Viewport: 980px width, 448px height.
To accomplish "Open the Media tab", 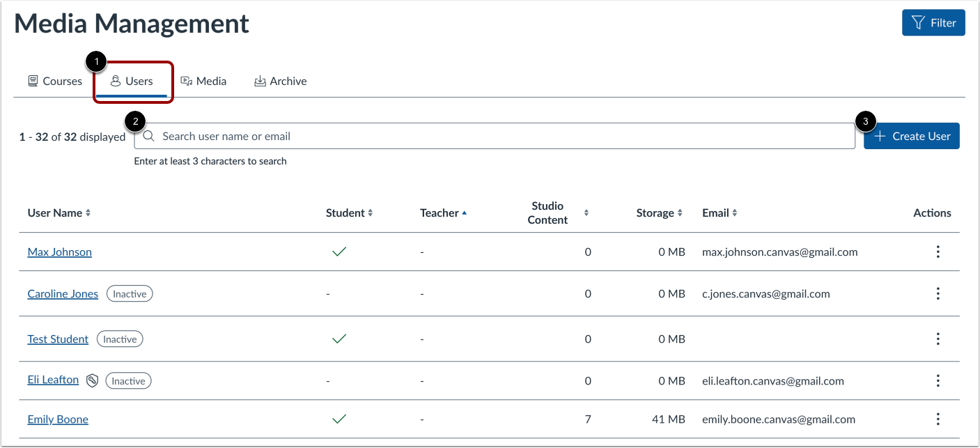I will tap(203, 82).
